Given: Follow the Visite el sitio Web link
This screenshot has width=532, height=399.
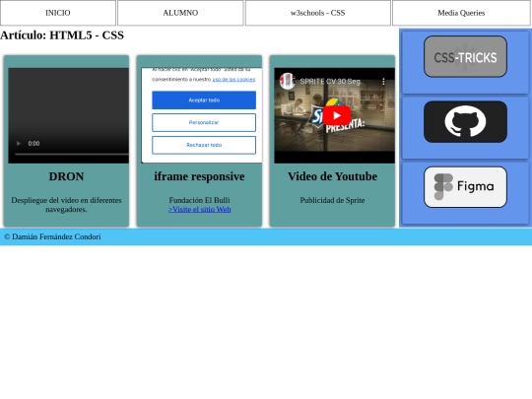Looking at the screenshot, I should point(199,209).
